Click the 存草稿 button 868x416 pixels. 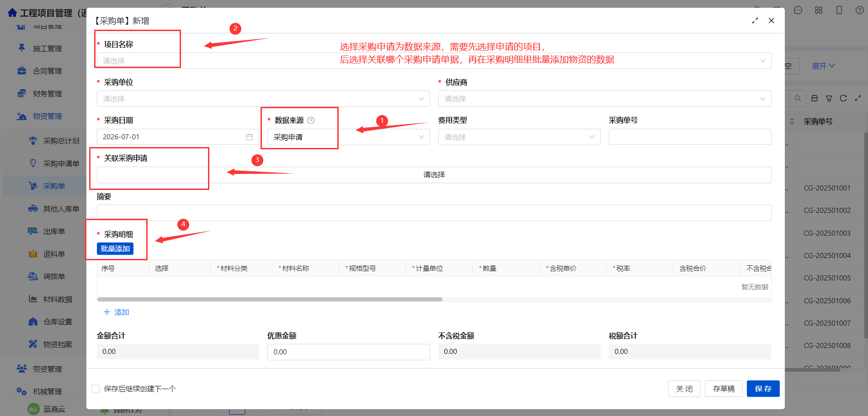(x=724, y=389)
